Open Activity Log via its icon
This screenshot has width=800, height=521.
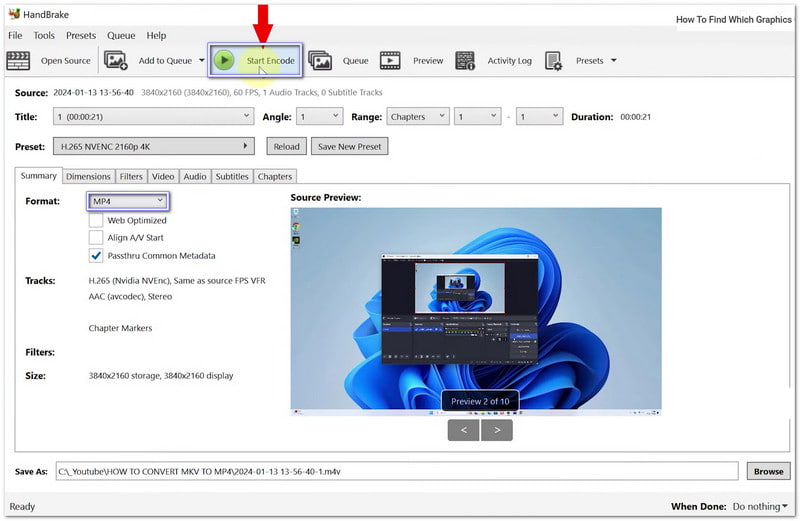point(465,61)
